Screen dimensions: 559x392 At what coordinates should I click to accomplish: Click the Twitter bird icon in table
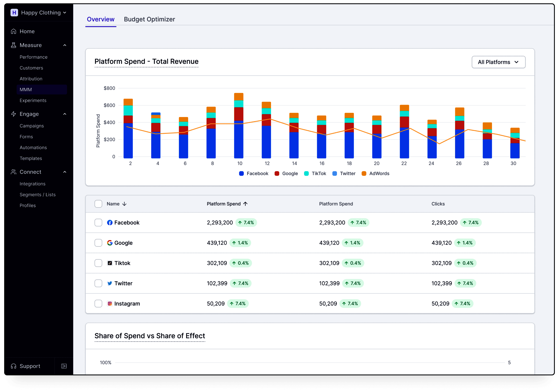110,283
